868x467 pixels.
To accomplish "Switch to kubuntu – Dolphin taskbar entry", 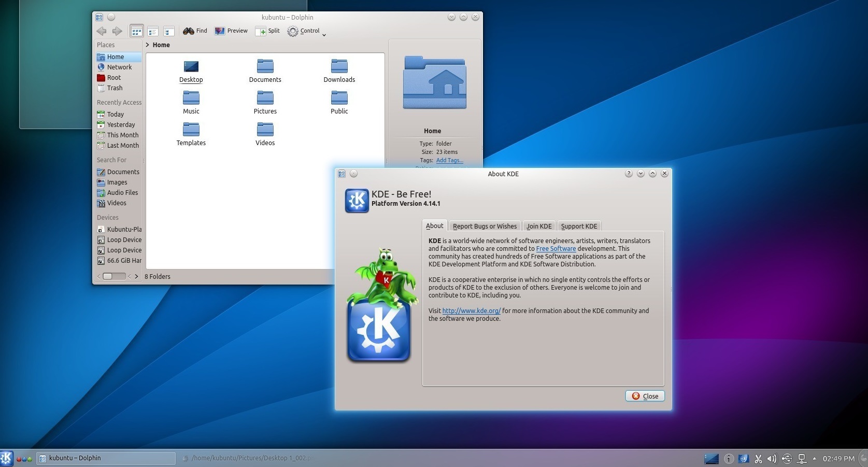I will [106, 458].
